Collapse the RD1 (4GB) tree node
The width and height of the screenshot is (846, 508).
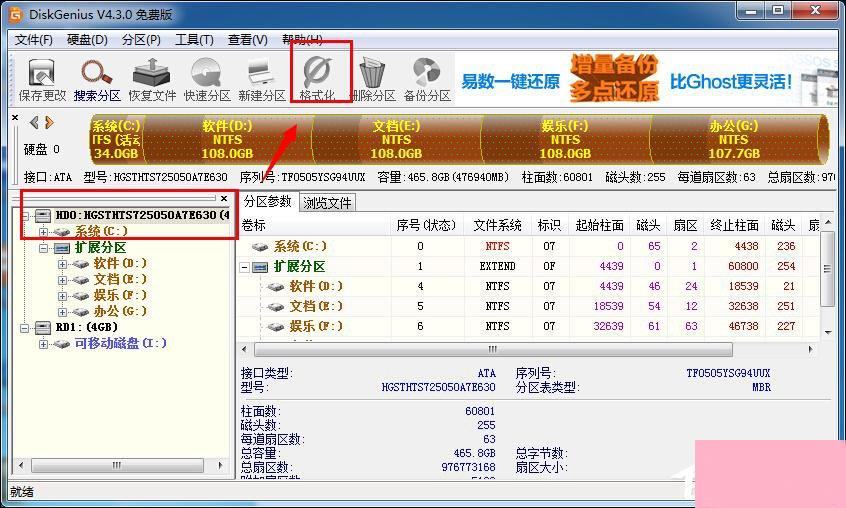(x=25, y=328)
